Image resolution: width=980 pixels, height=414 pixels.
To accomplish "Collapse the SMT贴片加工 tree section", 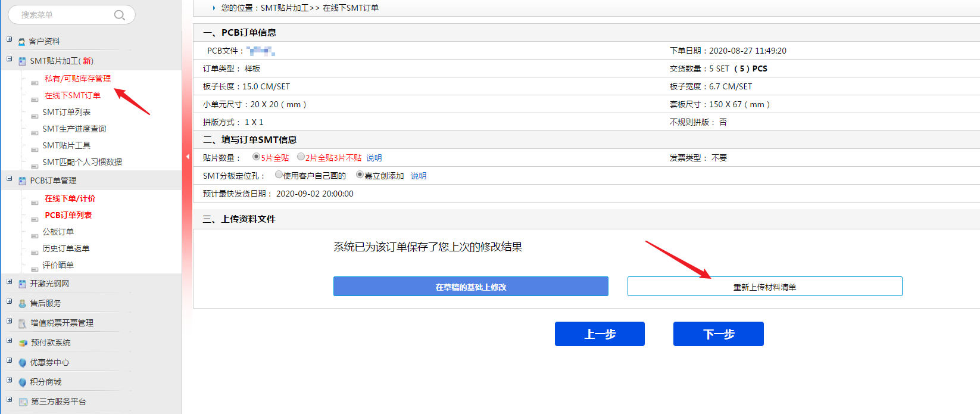I will tap(9, 59).
